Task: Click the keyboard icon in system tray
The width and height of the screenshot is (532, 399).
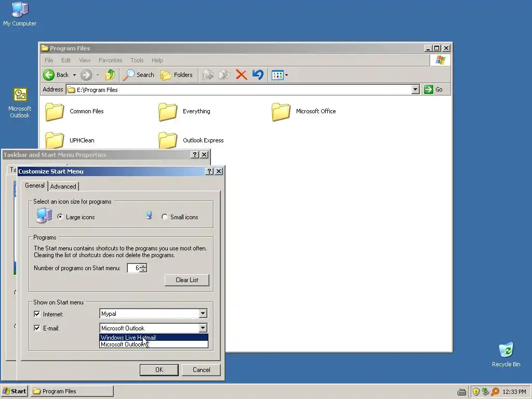Action: tap(462, 392)
